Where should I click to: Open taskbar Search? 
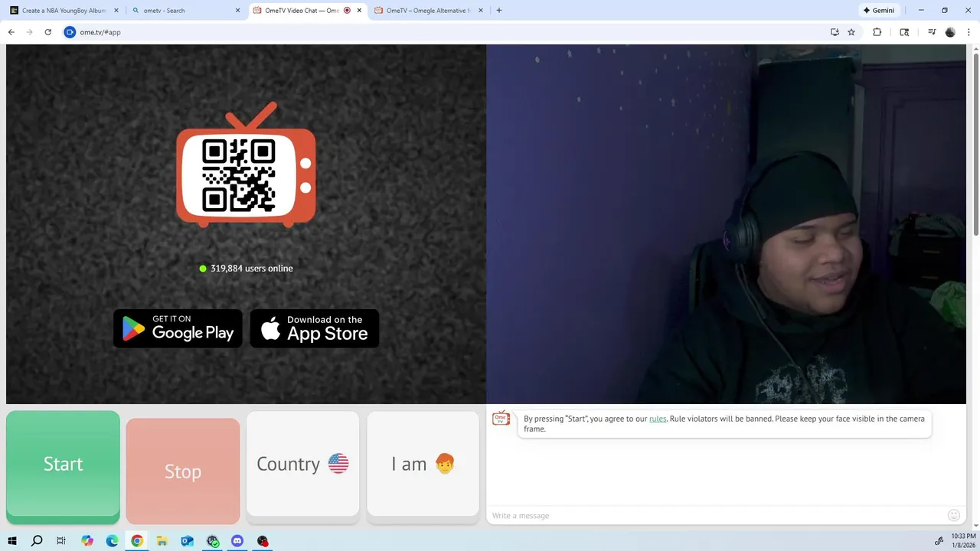[x=37, y=541]
